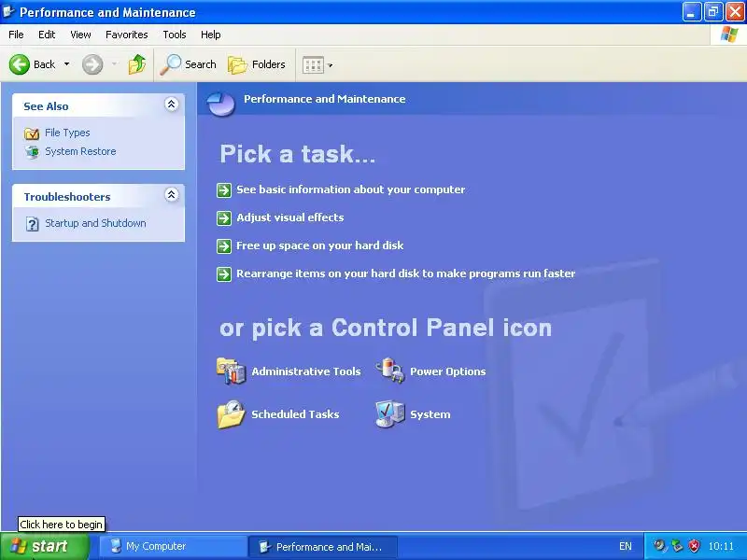This screenshot has width=747, height=560.
Task: Launch the Startup and Shutdown troubleshooter link
Action: click(x=95, y=223)
